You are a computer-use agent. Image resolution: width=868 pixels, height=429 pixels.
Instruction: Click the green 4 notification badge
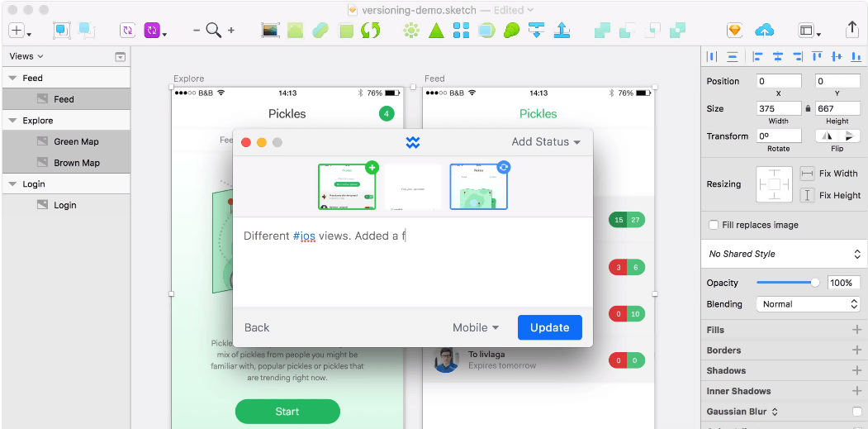[x=387, y=114]
